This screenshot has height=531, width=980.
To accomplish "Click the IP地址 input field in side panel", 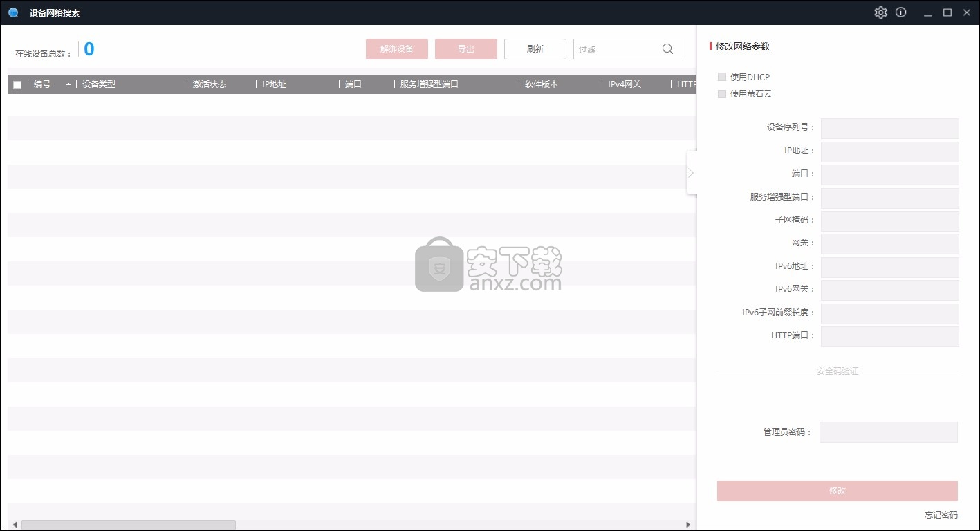I will 890,151.
